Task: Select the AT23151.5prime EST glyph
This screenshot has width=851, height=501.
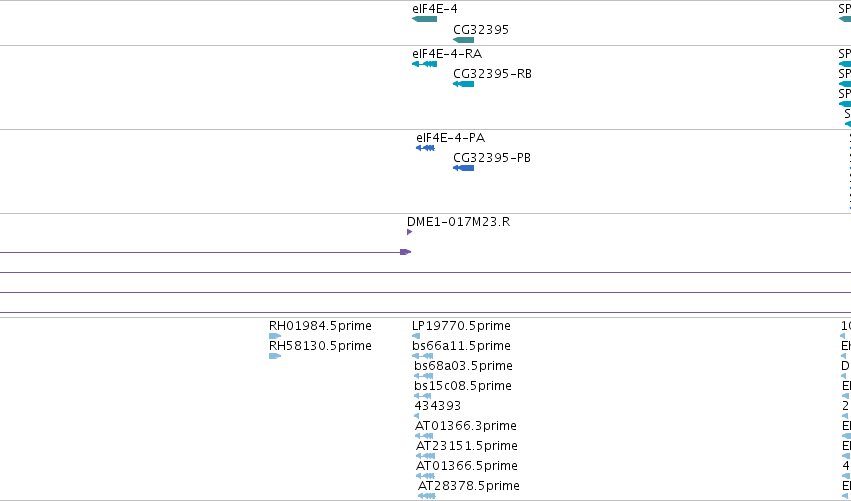Action: point(426,456)
